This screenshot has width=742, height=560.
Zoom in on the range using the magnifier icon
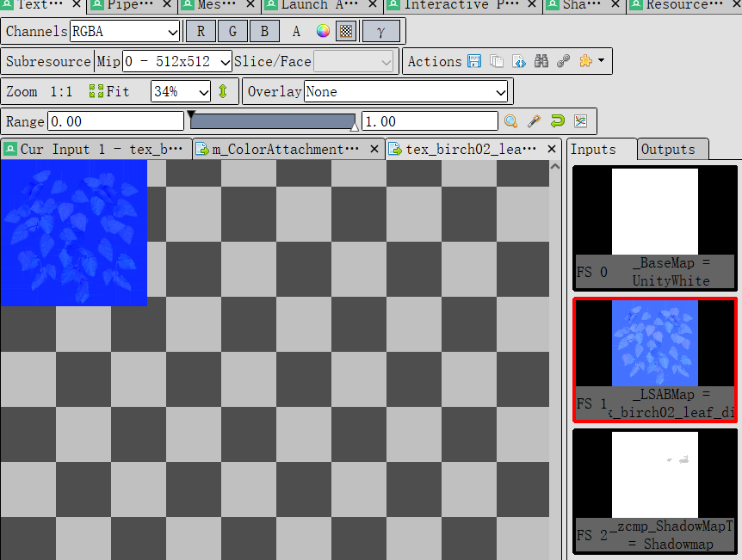511,121
